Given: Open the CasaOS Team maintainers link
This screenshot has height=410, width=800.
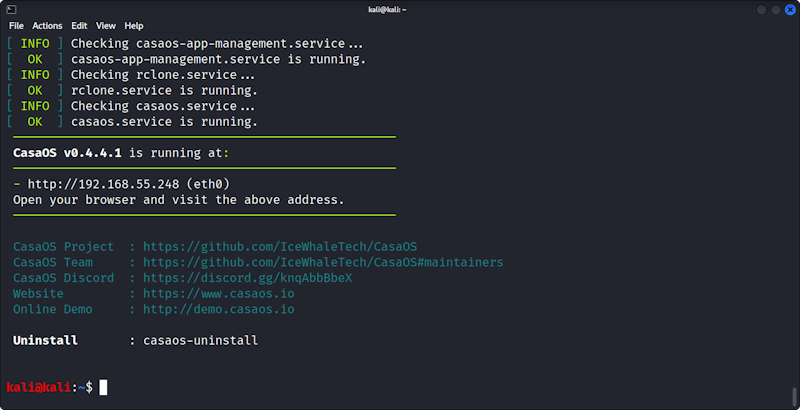Looking at the screenshot, I should pyautogui.click(x=323, y=262).
